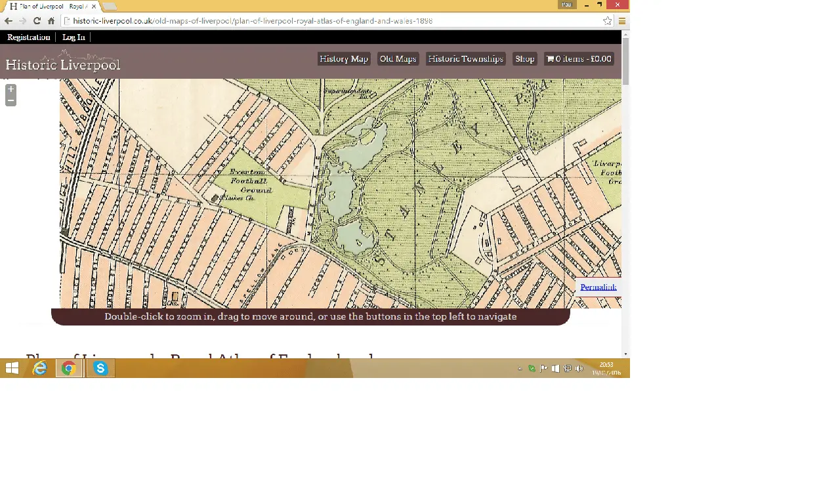Open the Chrome hamburger menu

coord(621,21)
